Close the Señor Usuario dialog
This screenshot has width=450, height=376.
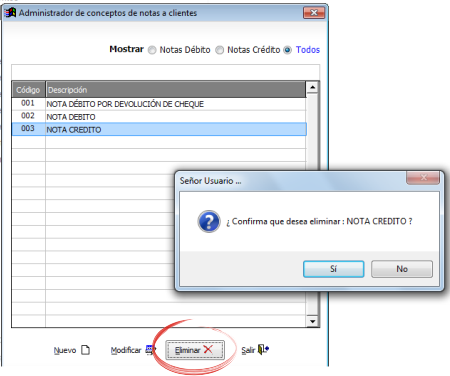(x=423, y=178)
